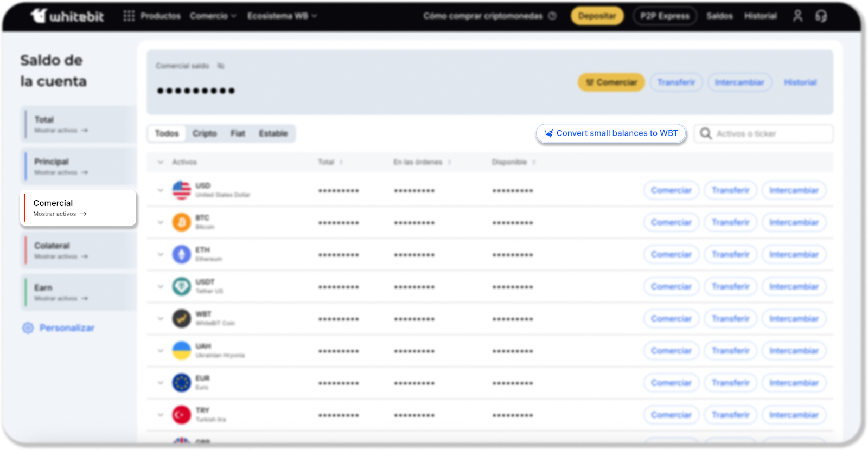Click the WBT coin icon
Image resolution: width=868 pixels, height=450 pixels.
pos(181,318)
